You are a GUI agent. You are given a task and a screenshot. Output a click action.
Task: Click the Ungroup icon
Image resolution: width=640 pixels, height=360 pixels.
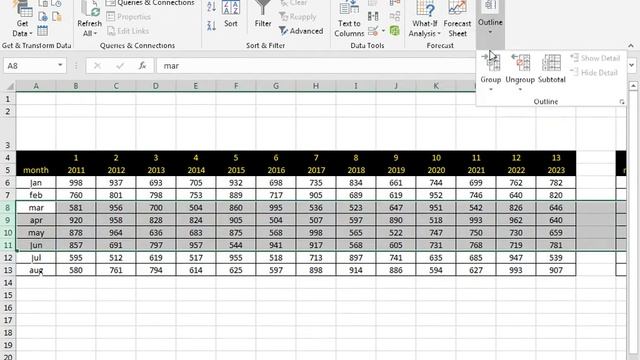[x=520, y=63]
